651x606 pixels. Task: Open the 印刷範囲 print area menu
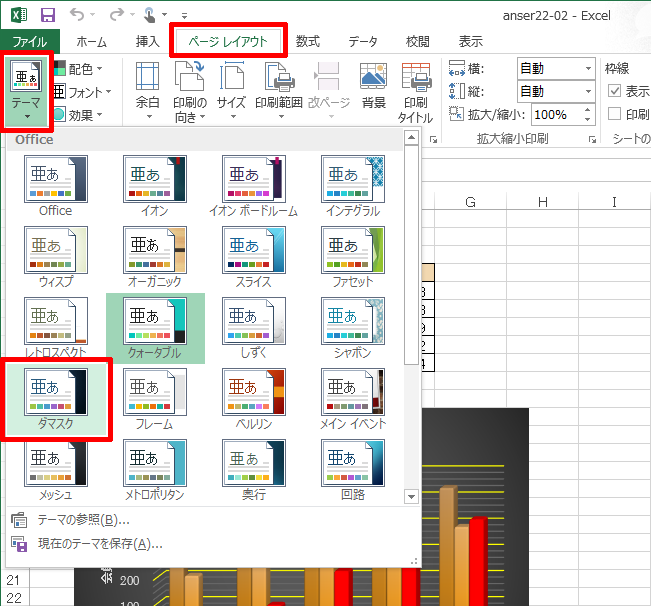pyautogui.click(x=279, y=90)
